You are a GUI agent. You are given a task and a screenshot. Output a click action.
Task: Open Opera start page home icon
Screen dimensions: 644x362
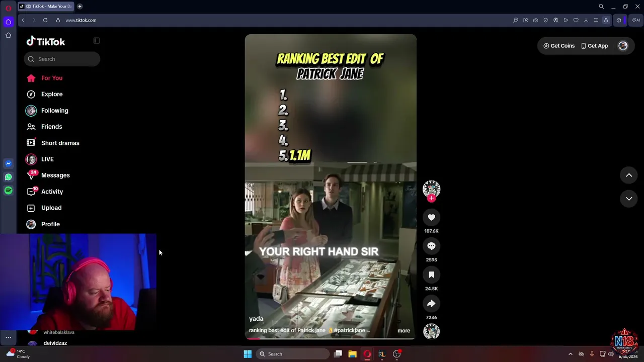[x=8, y=22]
